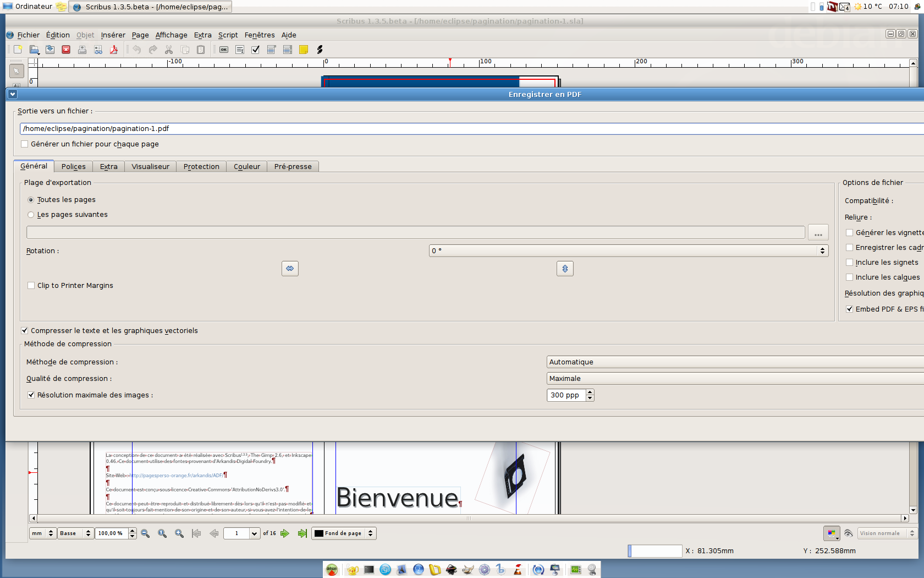
Task: Click the red Close document icon
Action: [66, 50]
